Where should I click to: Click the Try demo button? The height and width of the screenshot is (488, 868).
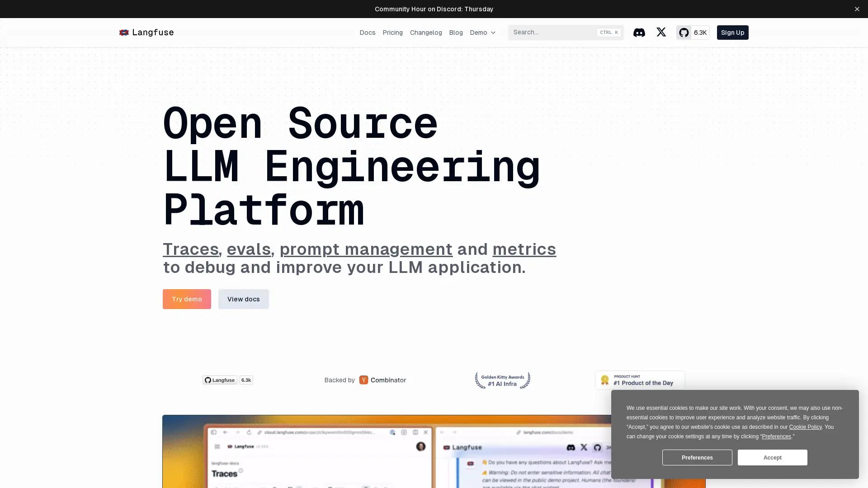tap(187, 299)
